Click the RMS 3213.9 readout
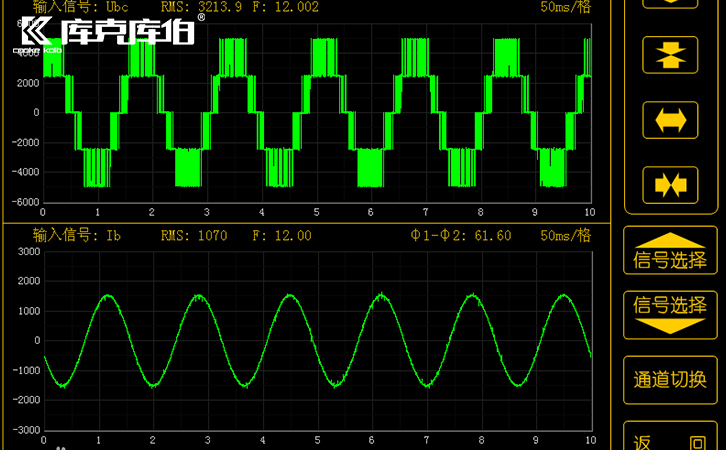The height and width of the screenshot is (450, 726). coord(199,7)
